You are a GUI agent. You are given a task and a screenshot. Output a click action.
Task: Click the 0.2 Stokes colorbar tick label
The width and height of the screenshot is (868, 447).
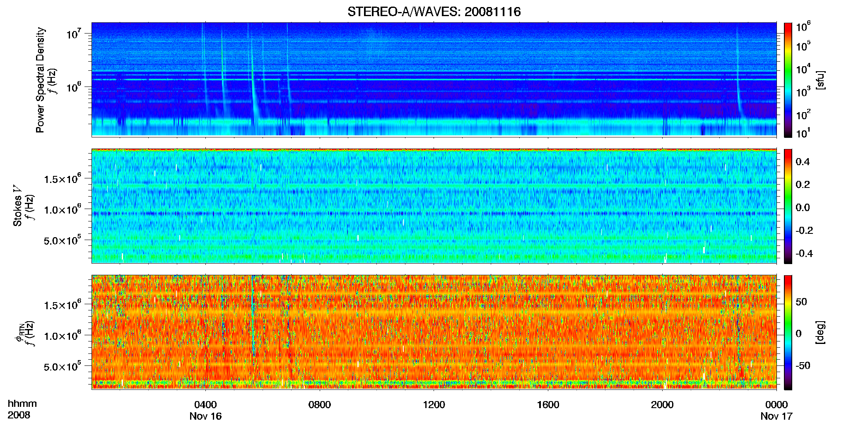tap(803, 185)
